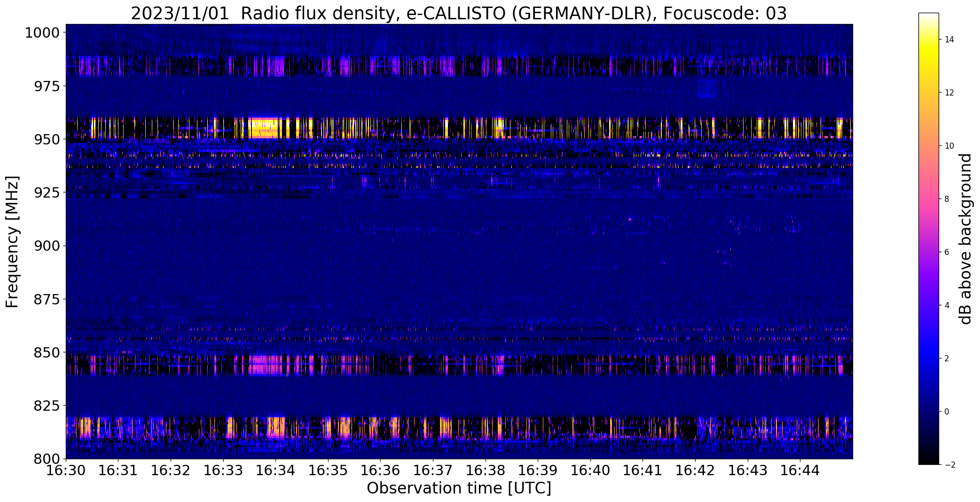Image resolution: width=980 pixels, height=502 pixels.
Task: Click the 950 frequency tick label
Action: 47,139
